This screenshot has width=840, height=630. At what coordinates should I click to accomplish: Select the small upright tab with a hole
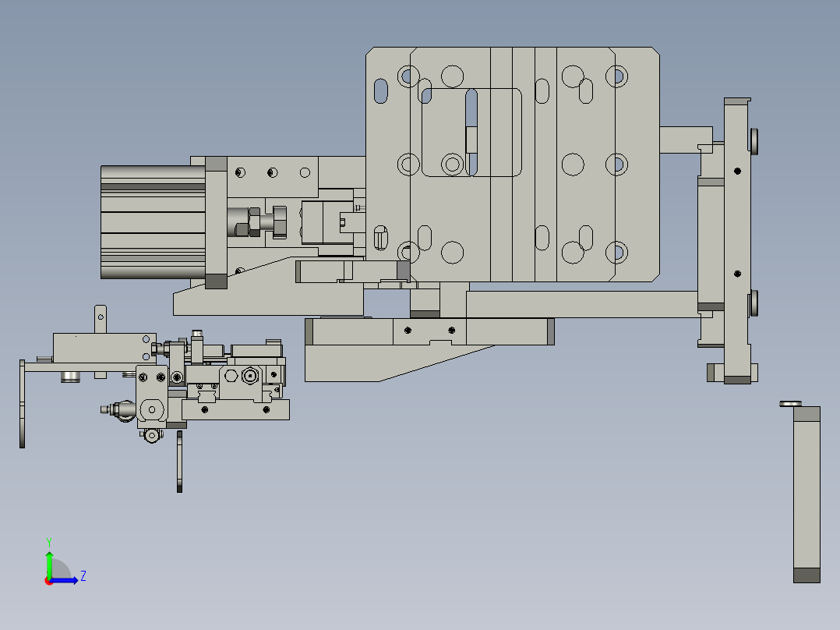point(101,319)
